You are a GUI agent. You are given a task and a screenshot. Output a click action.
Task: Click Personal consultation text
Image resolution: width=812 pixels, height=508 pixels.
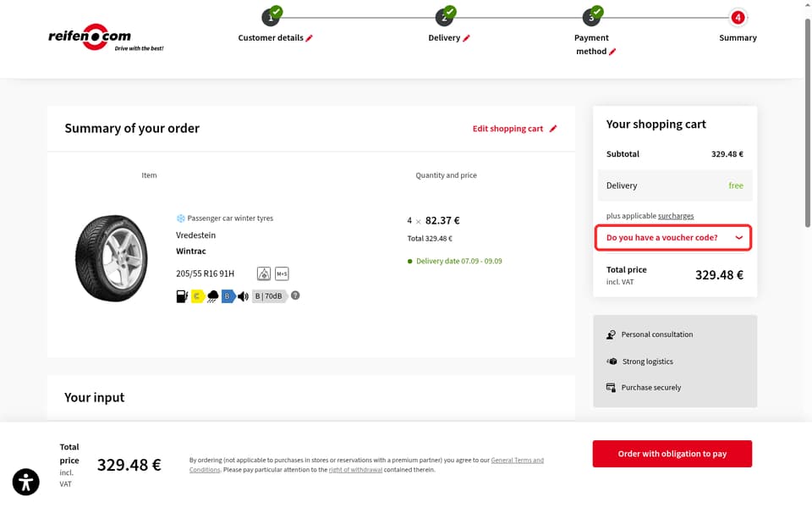[656, 334]
